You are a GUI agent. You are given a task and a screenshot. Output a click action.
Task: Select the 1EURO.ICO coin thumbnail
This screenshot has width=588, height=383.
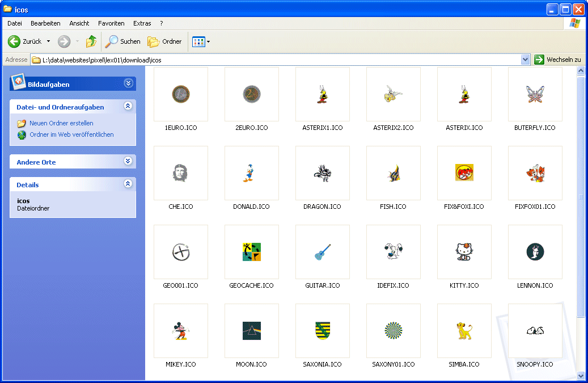click(181, 94)
